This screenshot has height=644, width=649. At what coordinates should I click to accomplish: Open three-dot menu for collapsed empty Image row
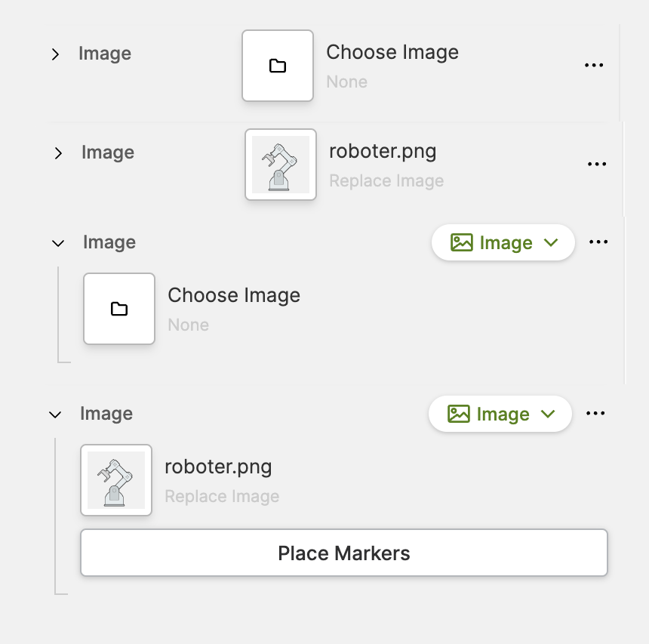click(x=594, y=66)
